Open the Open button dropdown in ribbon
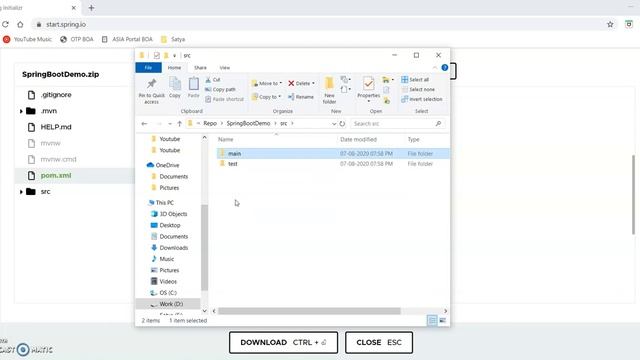 coord(388,80)
